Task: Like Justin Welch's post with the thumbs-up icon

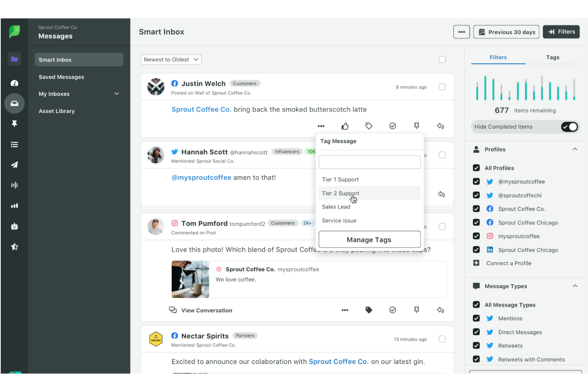Action: click(345, 126)
